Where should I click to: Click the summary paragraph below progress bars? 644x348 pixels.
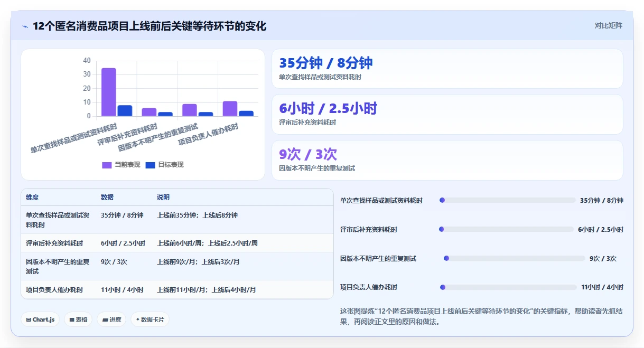(481, 316)
